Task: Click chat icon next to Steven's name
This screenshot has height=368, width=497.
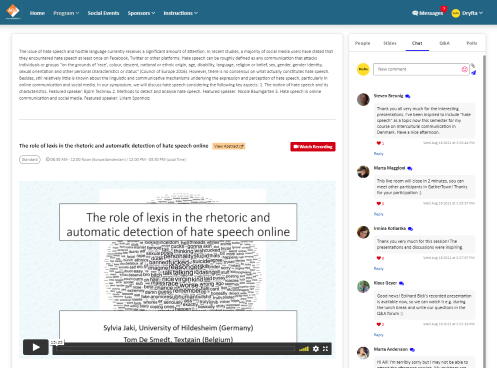Action: tap(408, 96)
